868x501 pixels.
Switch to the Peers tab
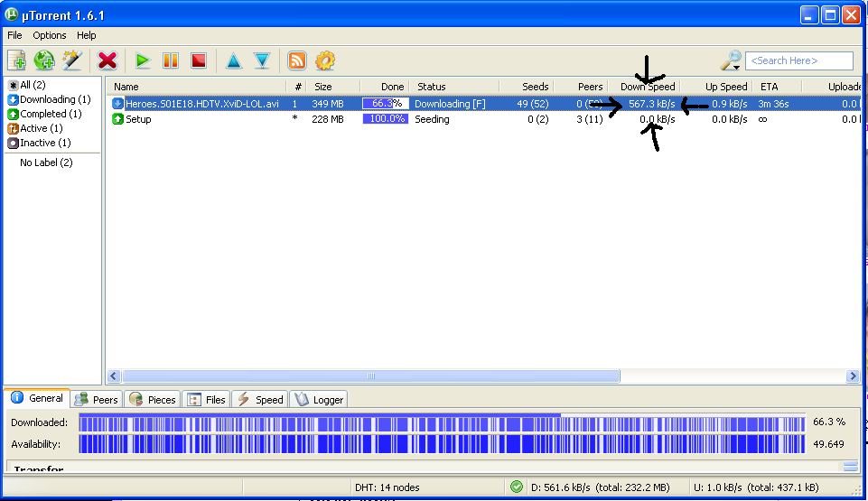(x=97, y=399)
